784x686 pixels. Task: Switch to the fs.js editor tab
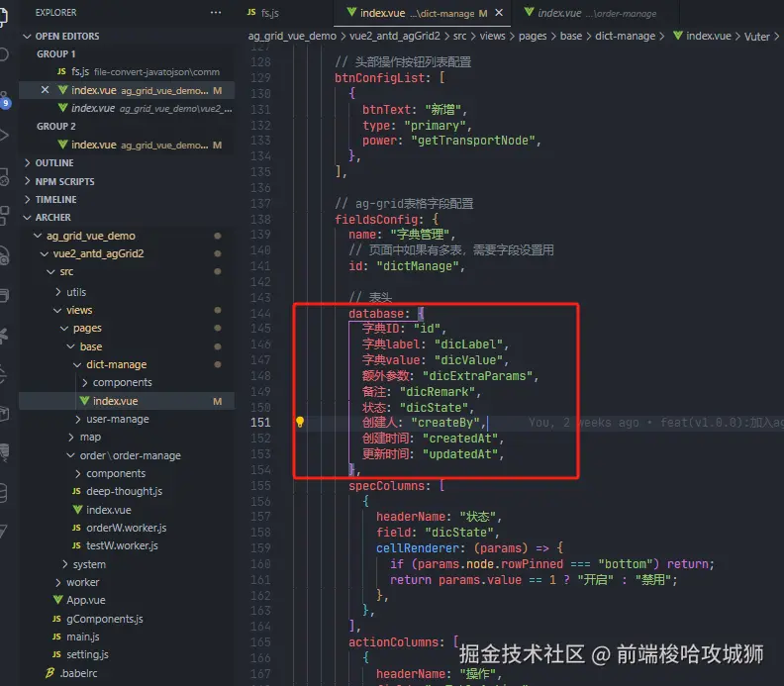click(263, 13)
